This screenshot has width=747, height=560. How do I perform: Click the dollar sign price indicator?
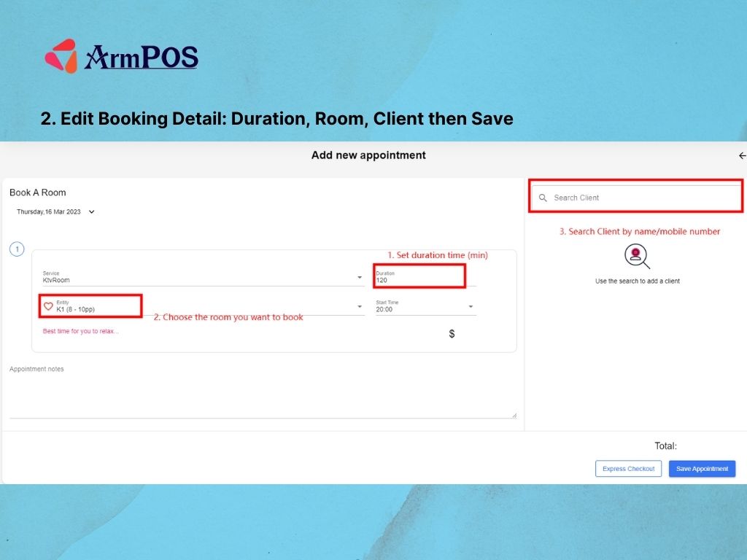(x=452, y=333)
